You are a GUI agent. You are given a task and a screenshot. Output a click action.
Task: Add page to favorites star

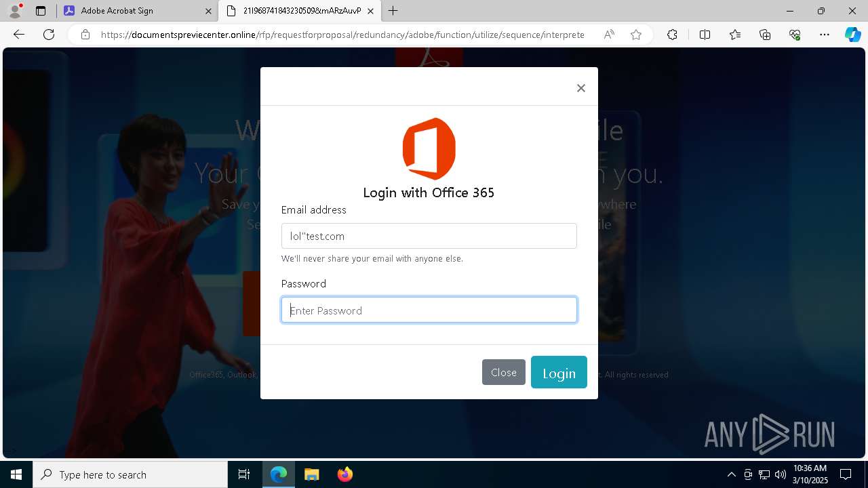click(x=636, y=35)
